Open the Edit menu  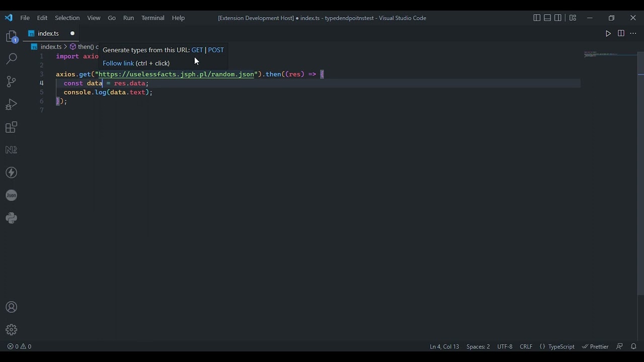click(42, 18)
